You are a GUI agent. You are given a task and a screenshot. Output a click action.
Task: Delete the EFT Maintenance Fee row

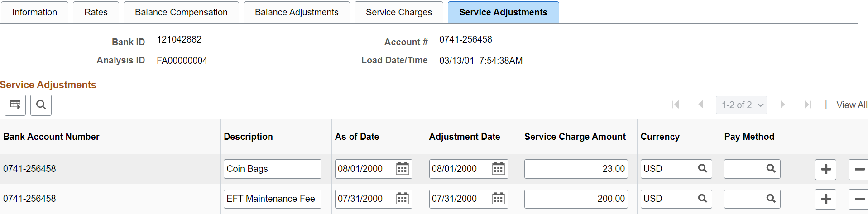[x=858, y=199]
